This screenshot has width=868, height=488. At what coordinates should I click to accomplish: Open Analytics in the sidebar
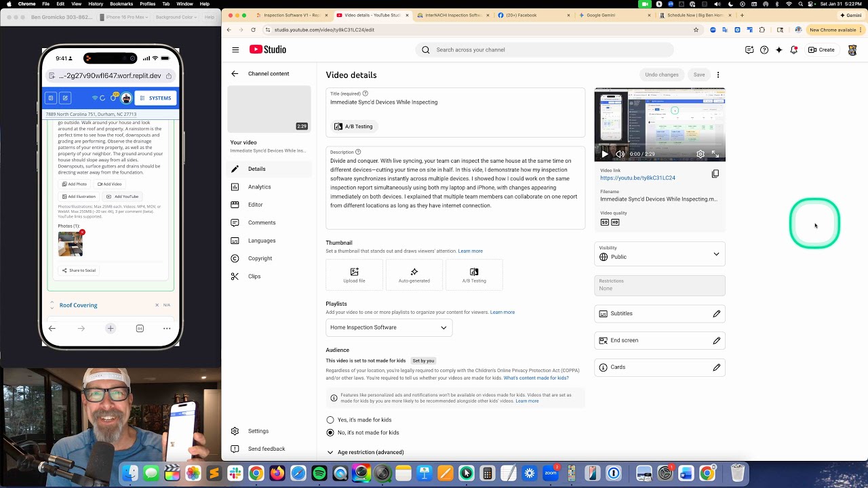[269, 187]
